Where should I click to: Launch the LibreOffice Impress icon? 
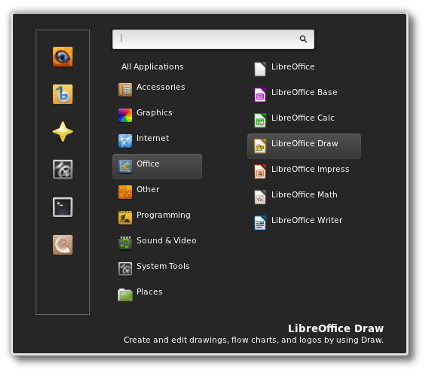click(x=260, y=171)
